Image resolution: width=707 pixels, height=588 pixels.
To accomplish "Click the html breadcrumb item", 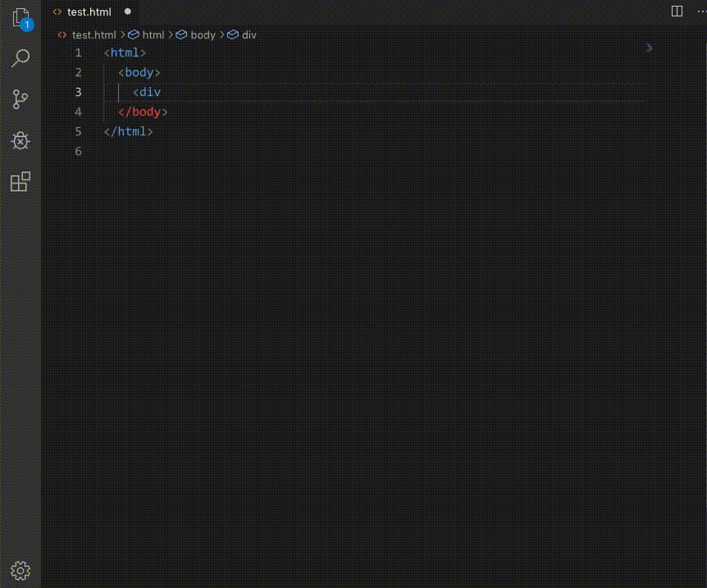I will click(153, 35).
